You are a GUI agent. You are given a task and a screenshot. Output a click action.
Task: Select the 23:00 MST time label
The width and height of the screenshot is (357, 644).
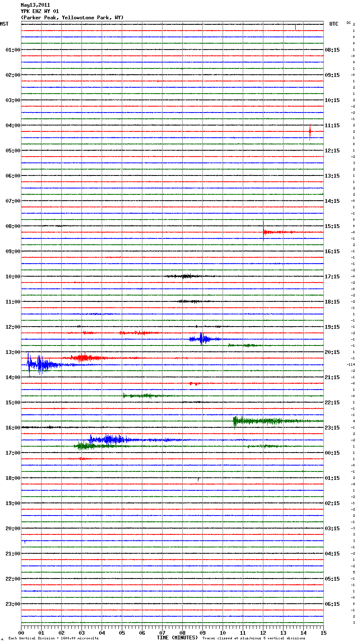click(13, 604)
